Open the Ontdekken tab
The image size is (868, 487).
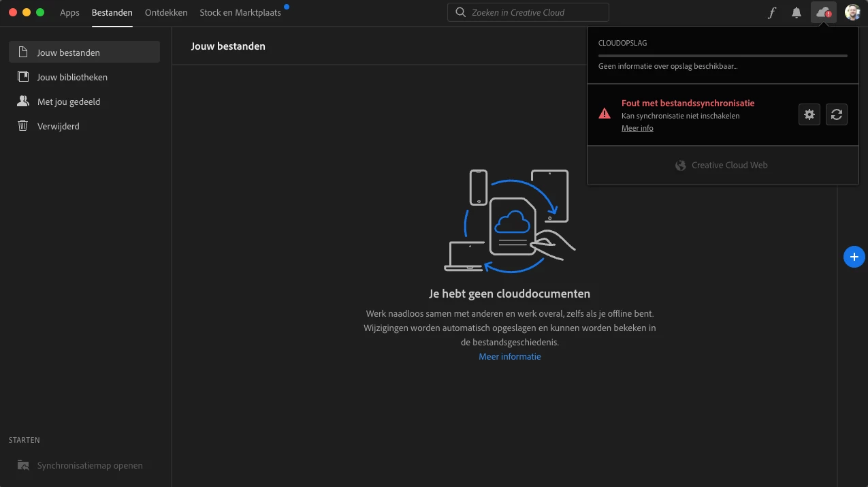[166, 12]
